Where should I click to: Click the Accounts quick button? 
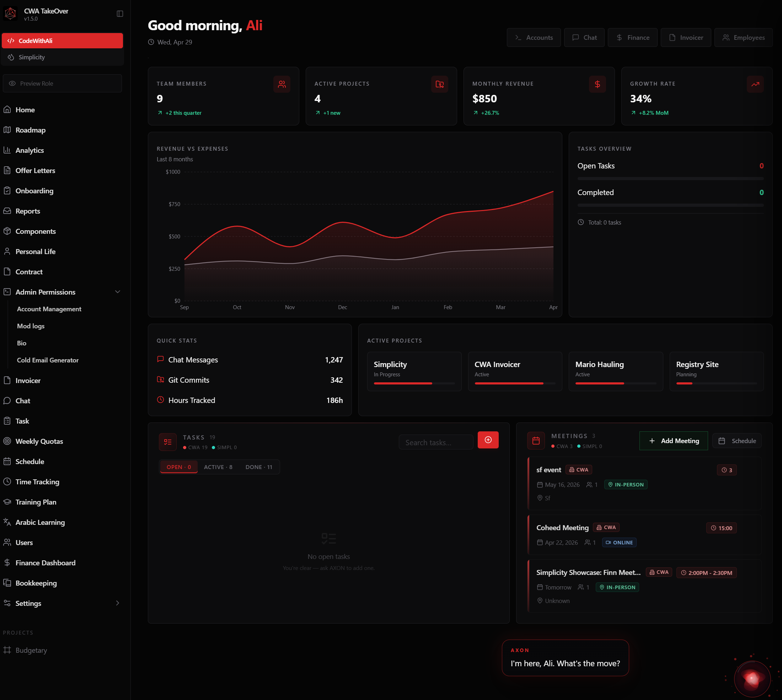(x=534, y=38)
